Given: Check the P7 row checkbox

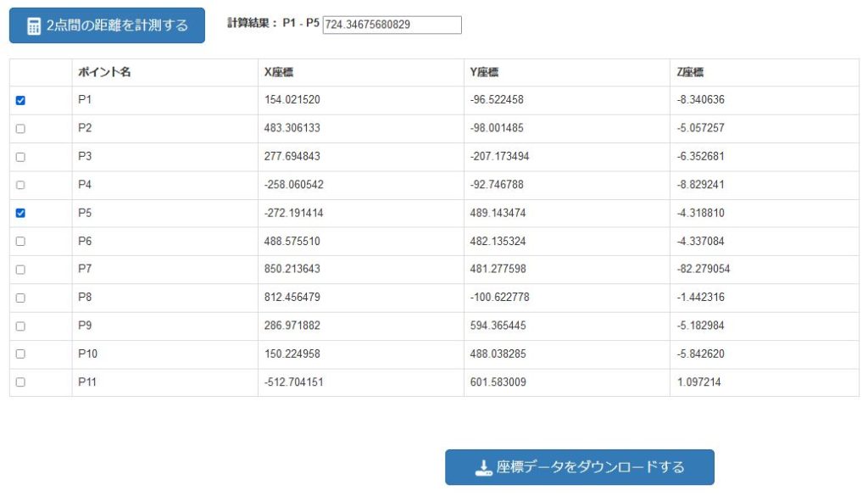Looking at the screenshot, I should pos(20,270).
